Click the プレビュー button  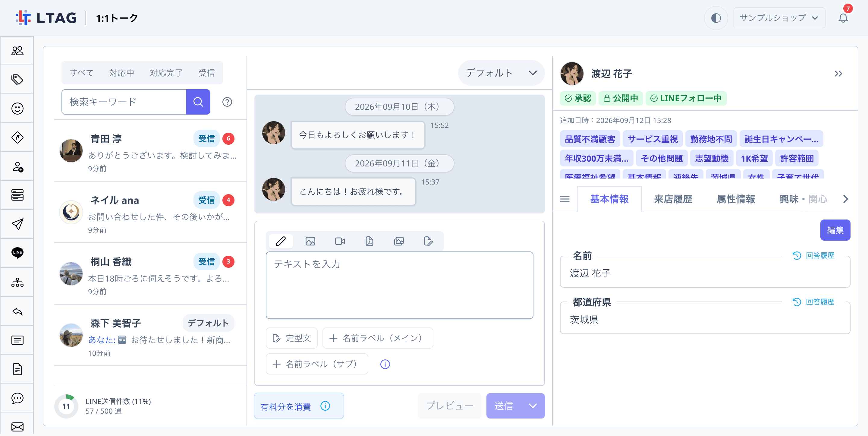[x=449, y=406]
